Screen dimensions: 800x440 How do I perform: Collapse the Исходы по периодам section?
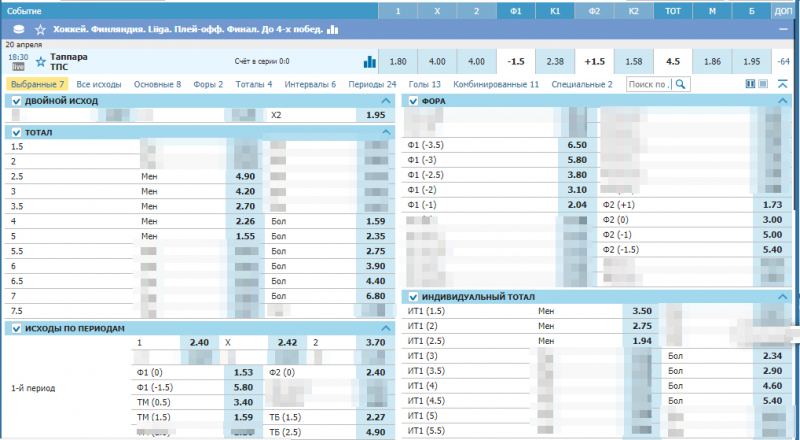click(384, 328)
